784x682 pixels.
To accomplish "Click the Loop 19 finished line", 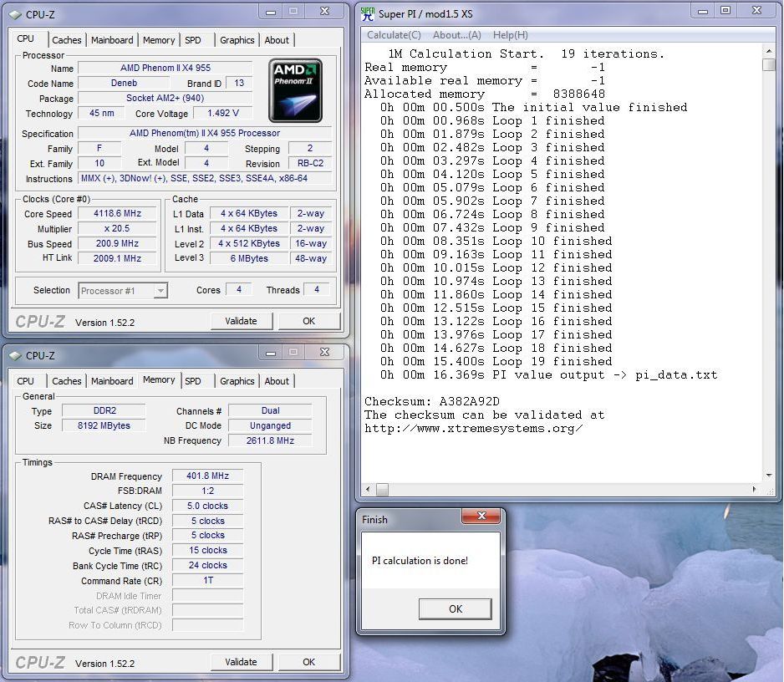I will pyautogui.click(x=496, y=362).
